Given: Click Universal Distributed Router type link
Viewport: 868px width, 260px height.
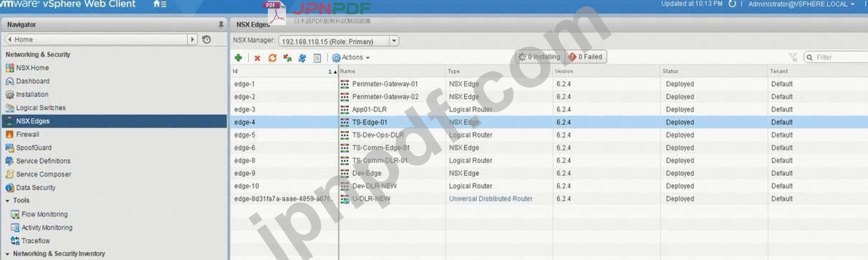Looking at the screenshot, I should coord(490,199).
